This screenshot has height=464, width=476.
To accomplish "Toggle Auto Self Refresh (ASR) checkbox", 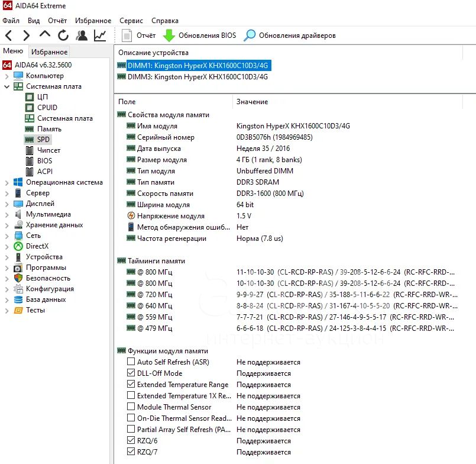I will click(131, 362).
